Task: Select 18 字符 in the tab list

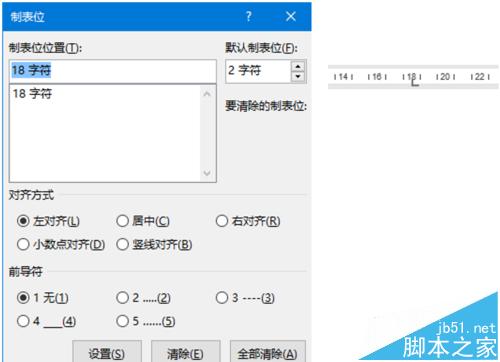Action: tap(32, 93)
